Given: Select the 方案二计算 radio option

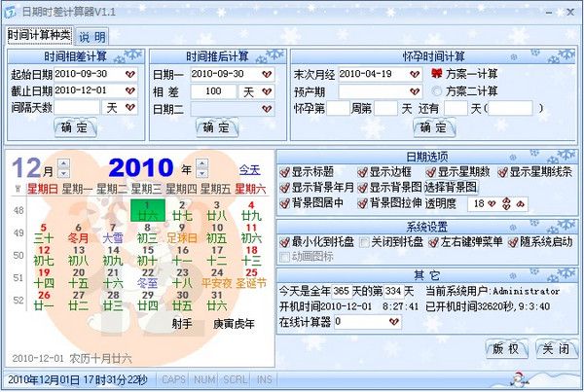Looking at the screenshot, I should (436, 90).
